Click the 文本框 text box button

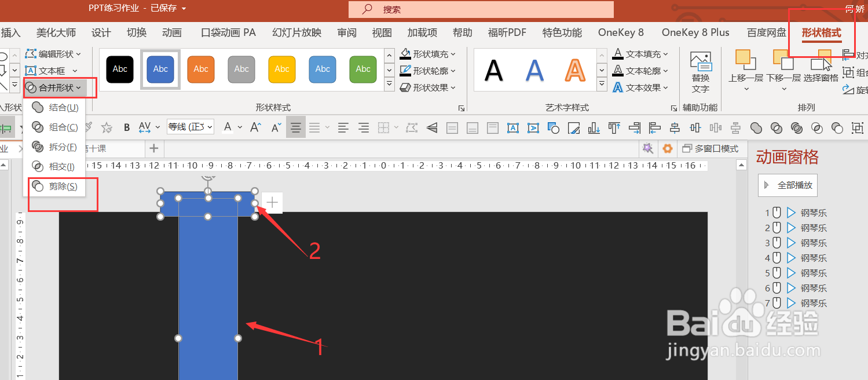pyautogui.click(x=51, y=71)
